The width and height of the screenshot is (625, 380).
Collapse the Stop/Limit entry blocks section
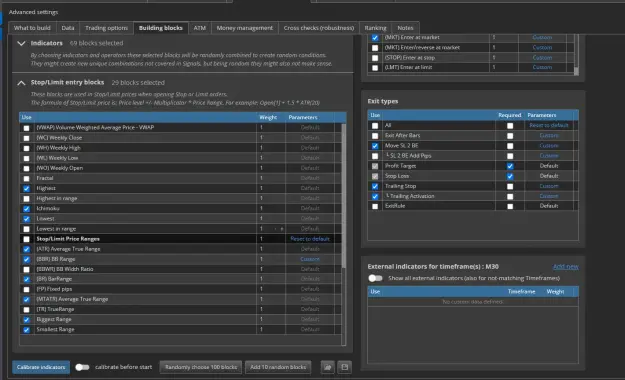tap(22, 83)
